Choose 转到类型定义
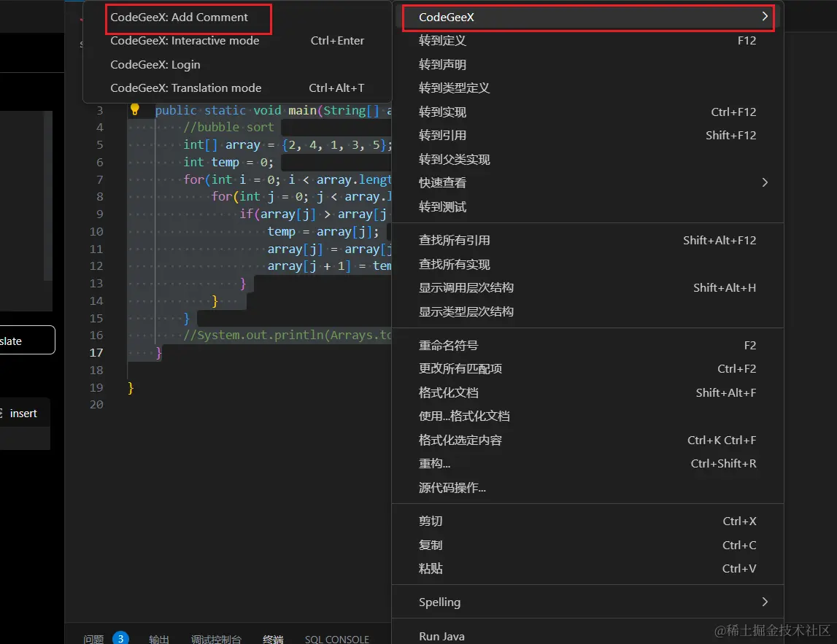Viewport: 837px width, 644px height. tap(587, 88)
